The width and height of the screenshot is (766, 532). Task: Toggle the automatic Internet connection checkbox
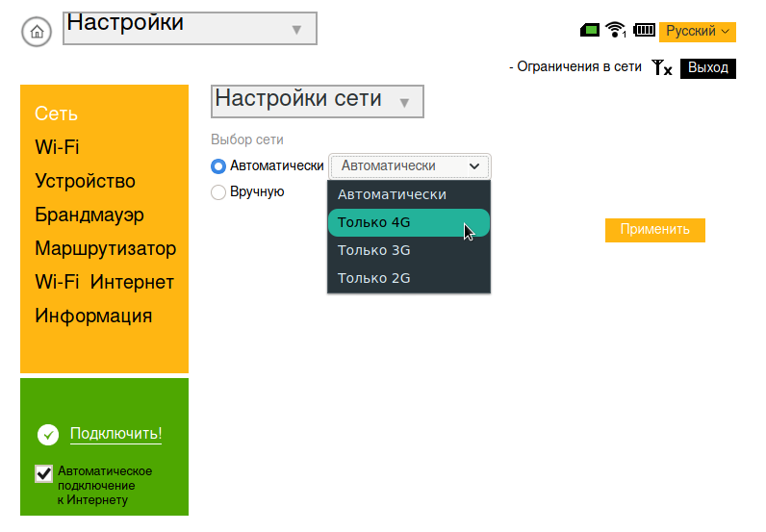pos(43,473)
